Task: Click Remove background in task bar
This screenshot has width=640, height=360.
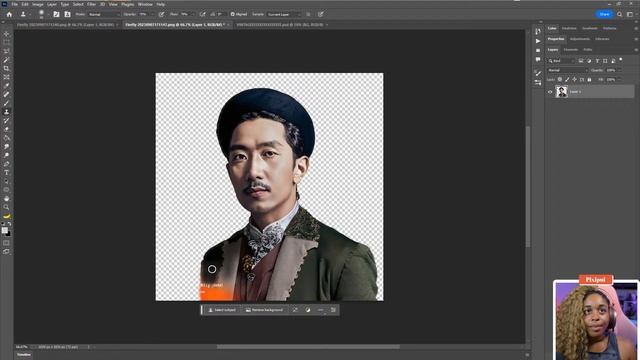Action: [264, 310]
